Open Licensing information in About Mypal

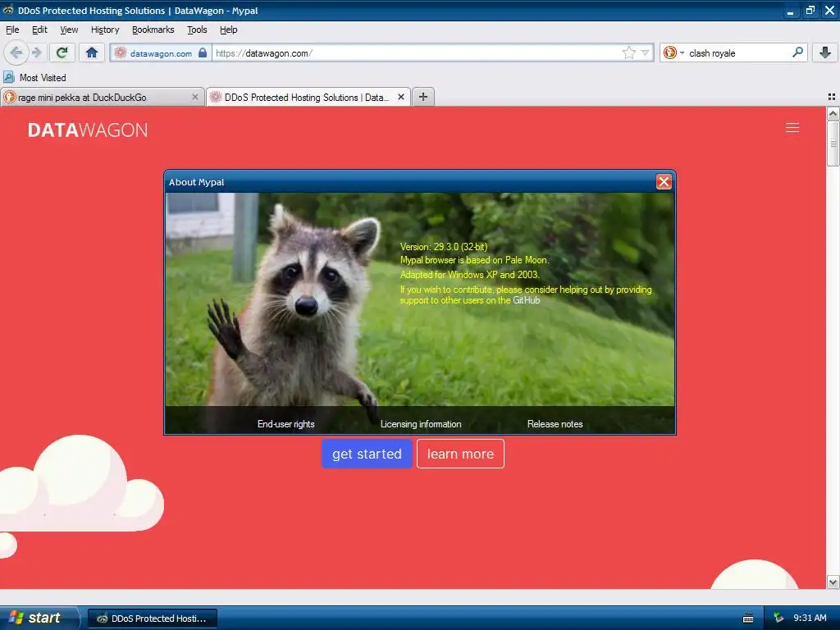point(421,424)
